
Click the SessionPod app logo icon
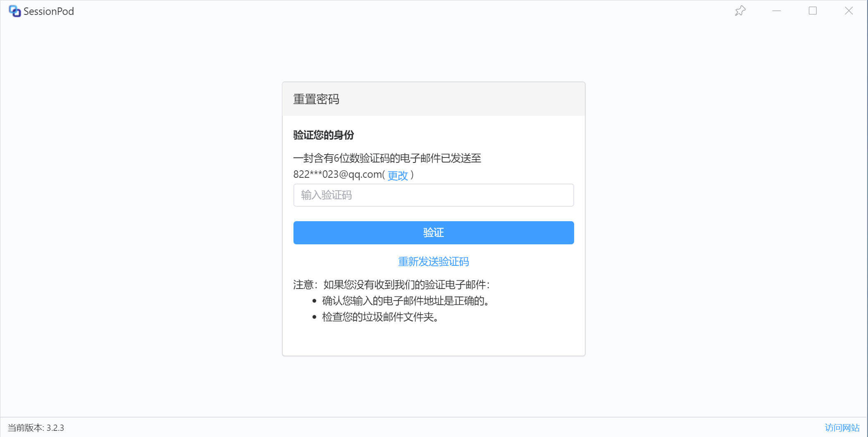pos(14,11)
